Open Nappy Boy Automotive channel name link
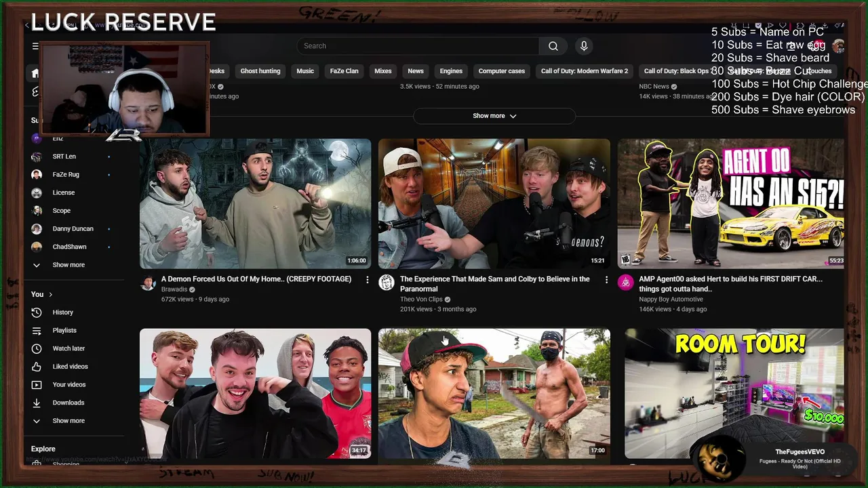The width and height of the screenshot is (868, 488). click(x=671, y=300)
